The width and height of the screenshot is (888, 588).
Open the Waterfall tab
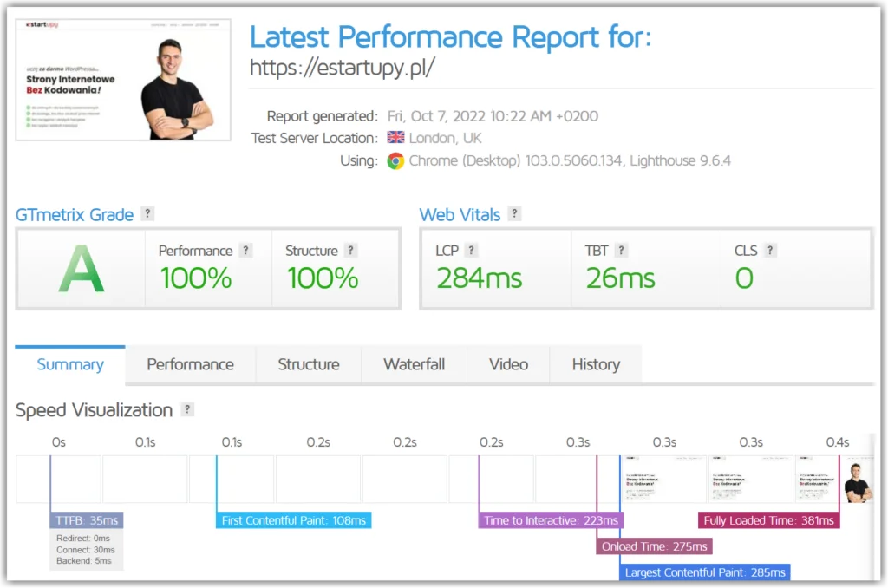414,364
